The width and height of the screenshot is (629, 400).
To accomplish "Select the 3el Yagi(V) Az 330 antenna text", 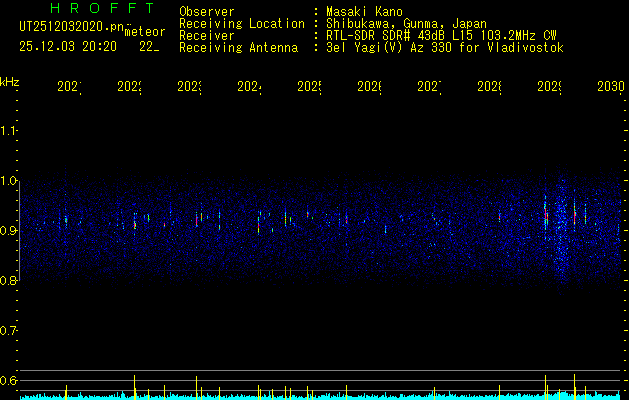I will (x=445, y=48).
